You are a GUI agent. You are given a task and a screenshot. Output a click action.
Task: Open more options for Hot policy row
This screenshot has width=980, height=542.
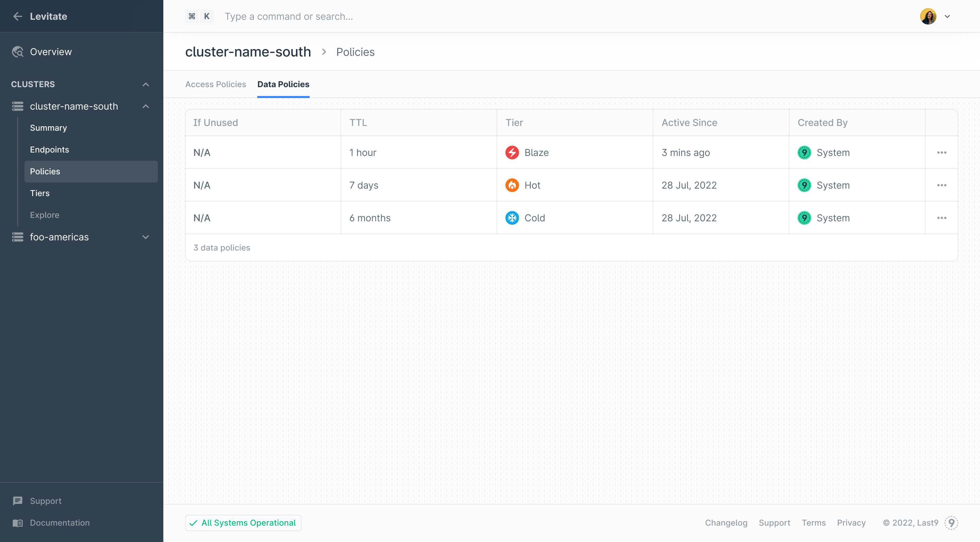[942, 185]
